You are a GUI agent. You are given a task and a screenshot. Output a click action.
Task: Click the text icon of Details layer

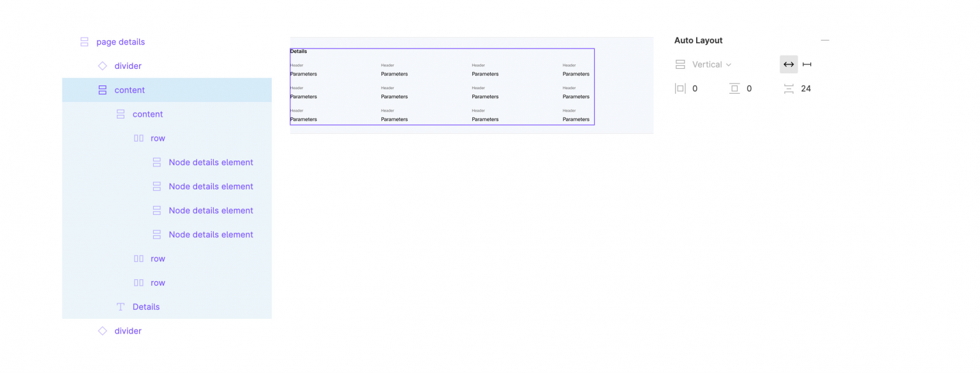pyautogui.click(x=121, y=307)
